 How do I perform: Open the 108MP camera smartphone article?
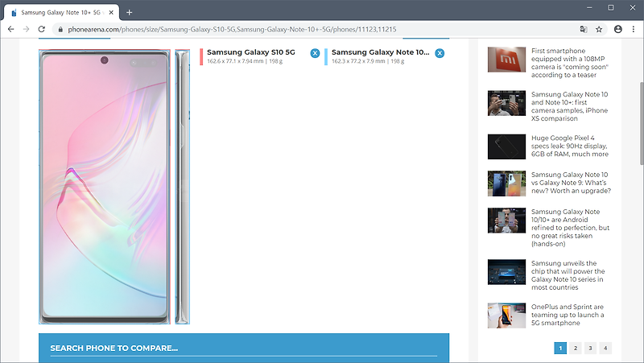point(570,63)
